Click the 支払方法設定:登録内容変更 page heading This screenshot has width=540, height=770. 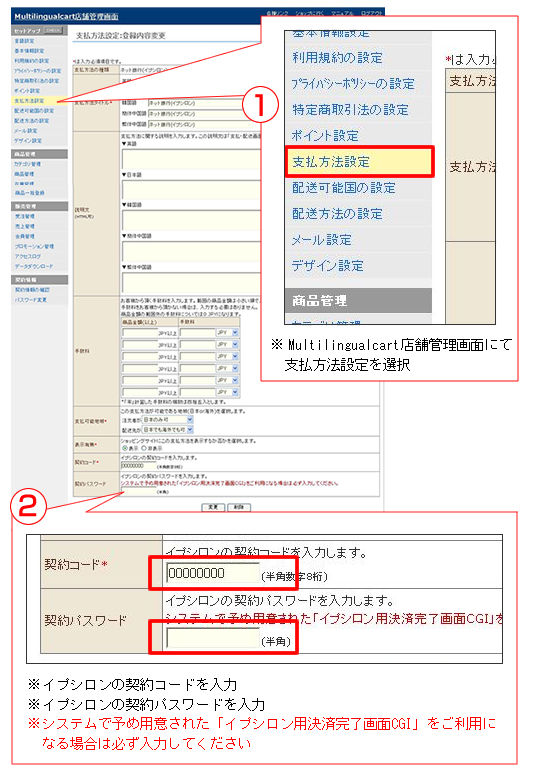120,35
